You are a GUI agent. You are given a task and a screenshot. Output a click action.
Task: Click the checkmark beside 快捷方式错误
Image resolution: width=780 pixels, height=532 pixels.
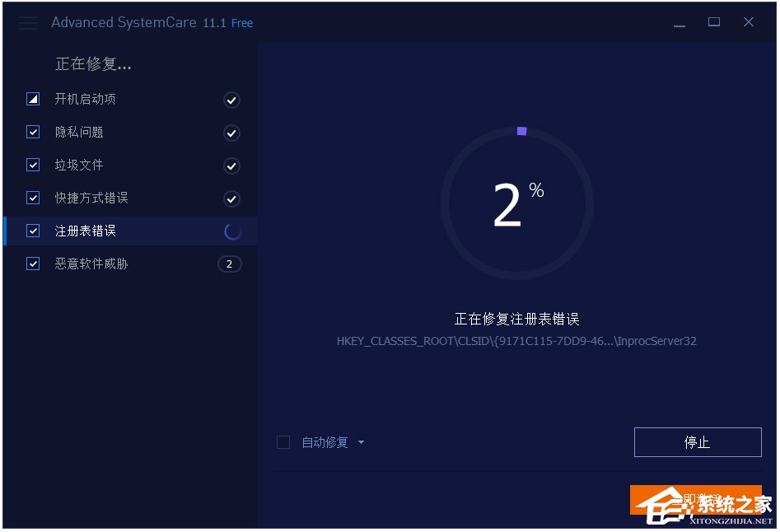coord(231,198)
